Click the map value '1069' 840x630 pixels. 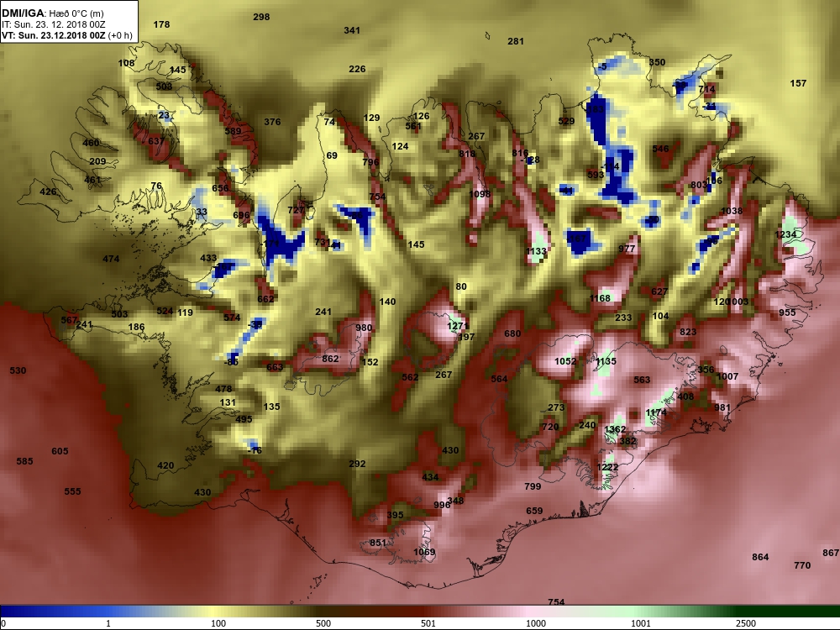(424, 552)
